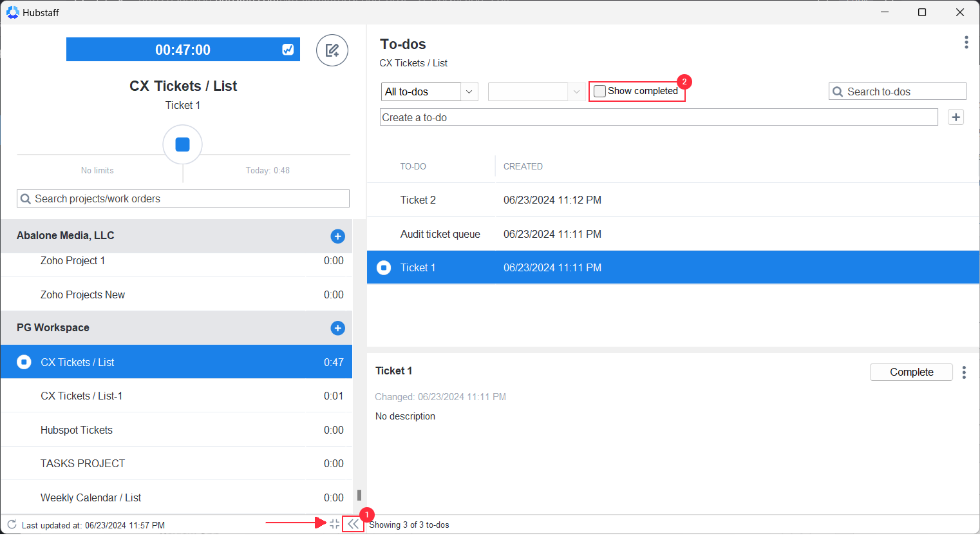Click Last updated at timestamp text

click(x=93, y=525)
